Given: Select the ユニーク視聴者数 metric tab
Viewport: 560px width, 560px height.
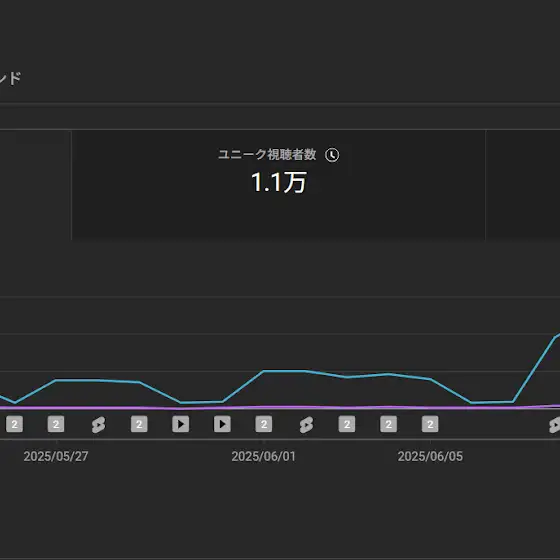Looking at the screenshot, I should coord(279,185).
